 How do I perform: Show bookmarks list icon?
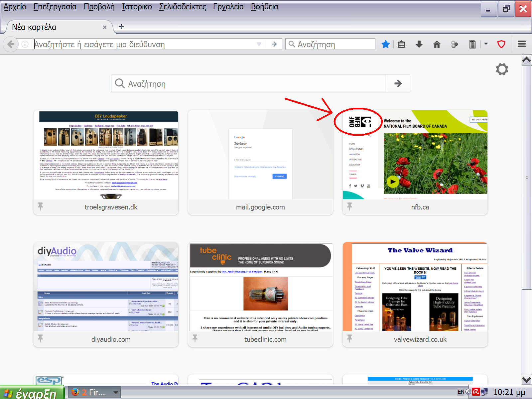coord(401,44)
